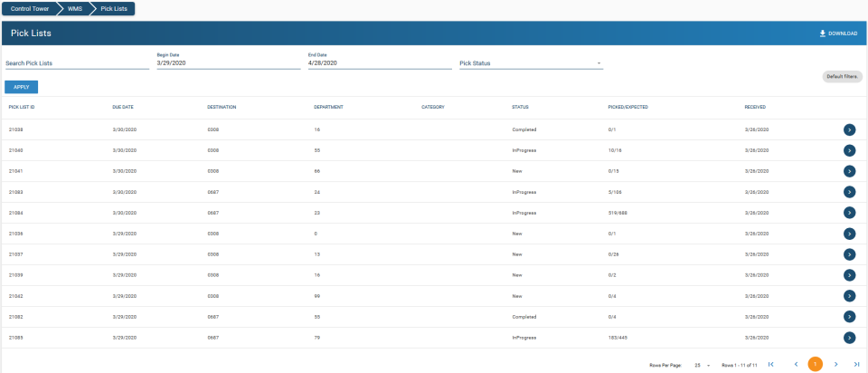Image resolution: width=868 pixels, height=373 pixels.
Task: Go to first page of results
Action: pyautogui.click(x=770, y=364)
